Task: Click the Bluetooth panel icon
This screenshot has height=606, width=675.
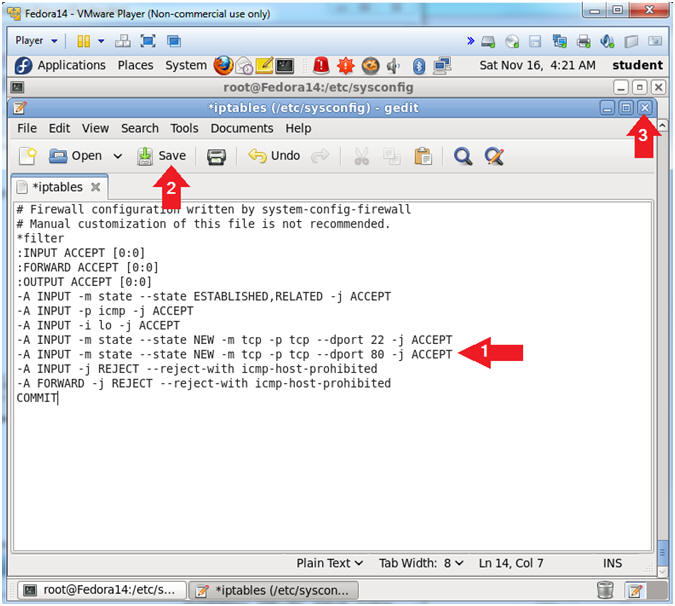Action: point(418,66)
